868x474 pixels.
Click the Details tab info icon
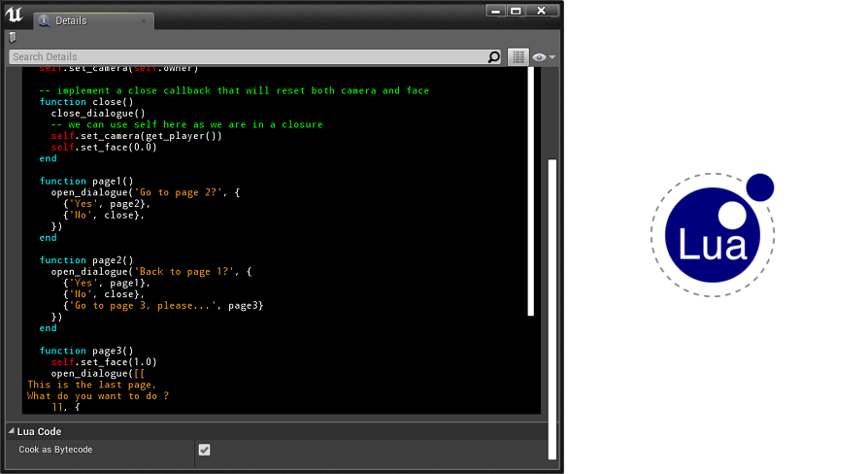44,20
